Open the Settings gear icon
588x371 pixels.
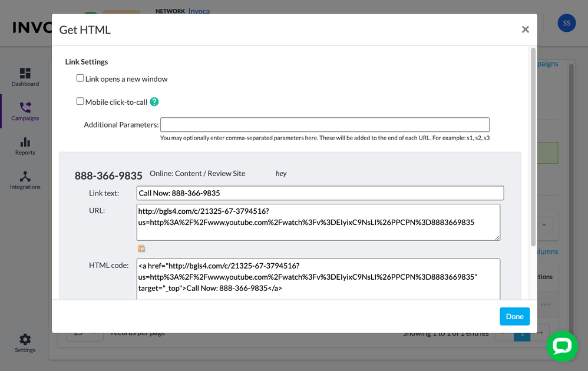[x=25, y=340]
